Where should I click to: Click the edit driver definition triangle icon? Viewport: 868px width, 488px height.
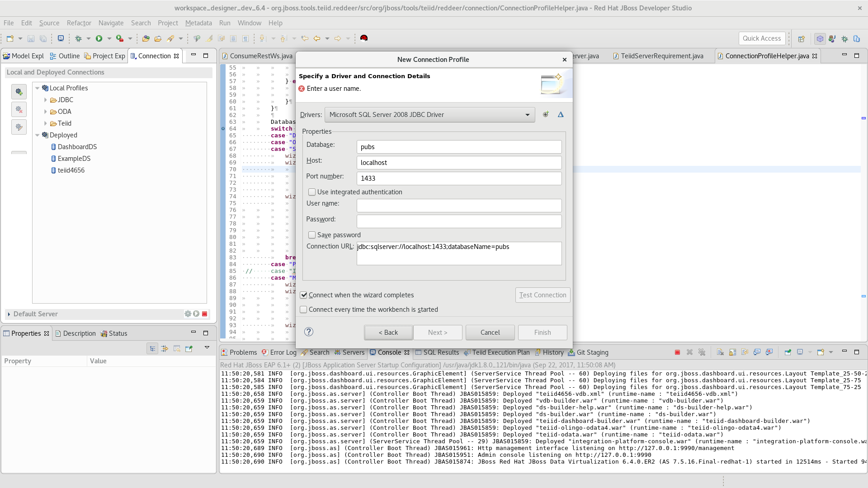pos(561,115)
